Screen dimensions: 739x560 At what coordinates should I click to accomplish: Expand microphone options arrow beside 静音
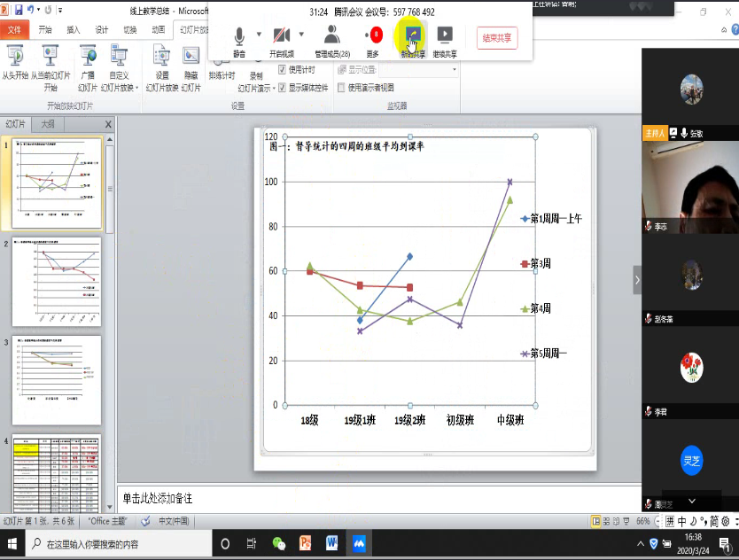259,35
